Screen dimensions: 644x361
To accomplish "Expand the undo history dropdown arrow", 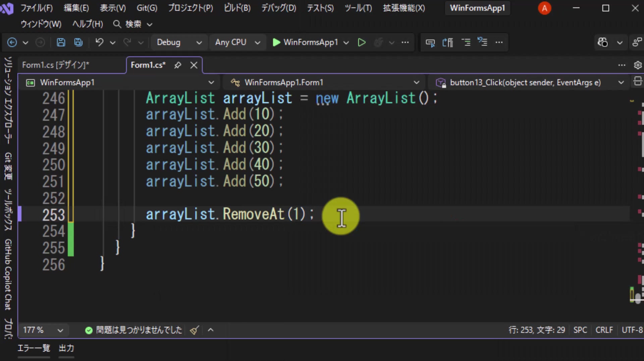I will coord(113,43).
